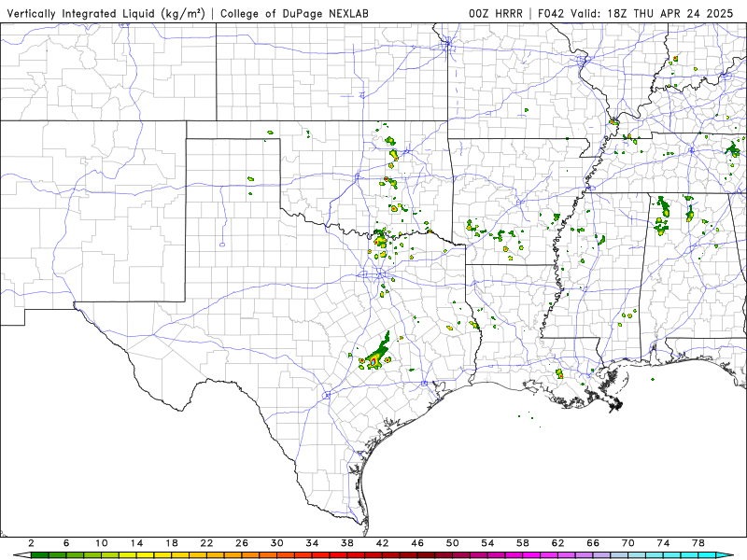The width and height of the screenshot is (747, 560).
Task: Click the color scale label '62'
Action: tap(557, 543)
